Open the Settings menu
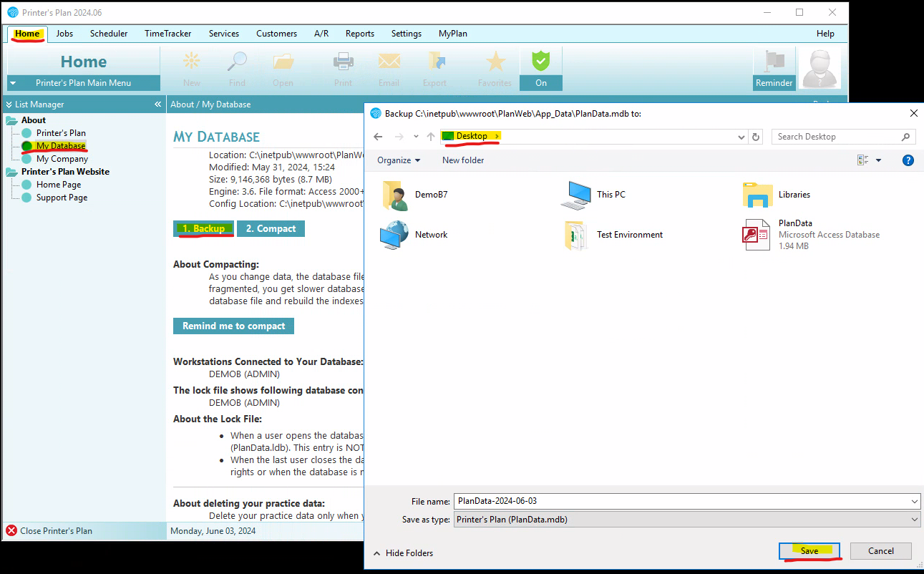The image size is (924, 574). click(407, 34)
